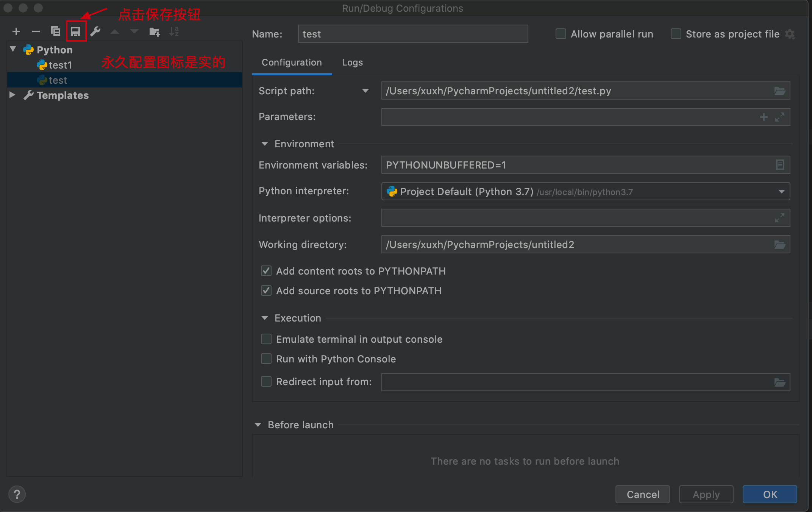Remove the selected configuration with minus icon
This screenshot has width=812, height=512.
pos(36,32)
